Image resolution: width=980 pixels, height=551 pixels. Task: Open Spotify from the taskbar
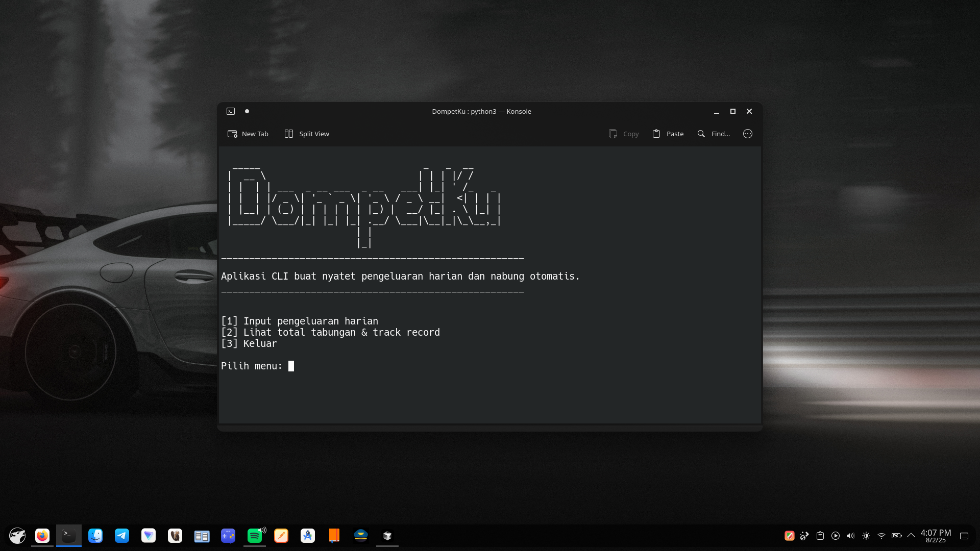(254, 536)
